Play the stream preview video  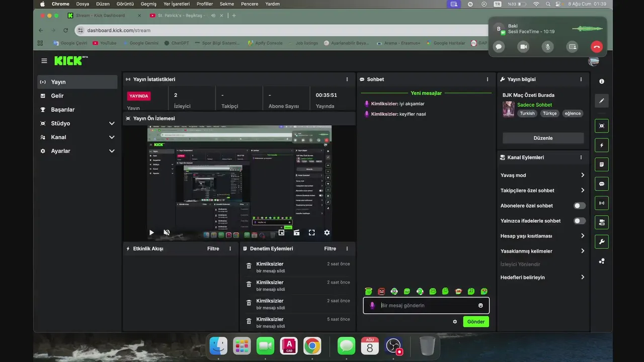151,232
